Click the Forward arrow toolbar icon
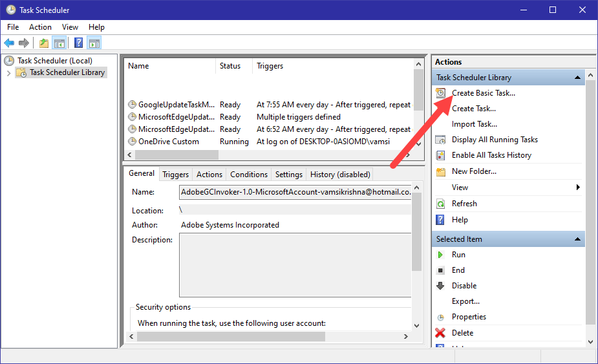 pyautogui.click(x=24, y=43)
